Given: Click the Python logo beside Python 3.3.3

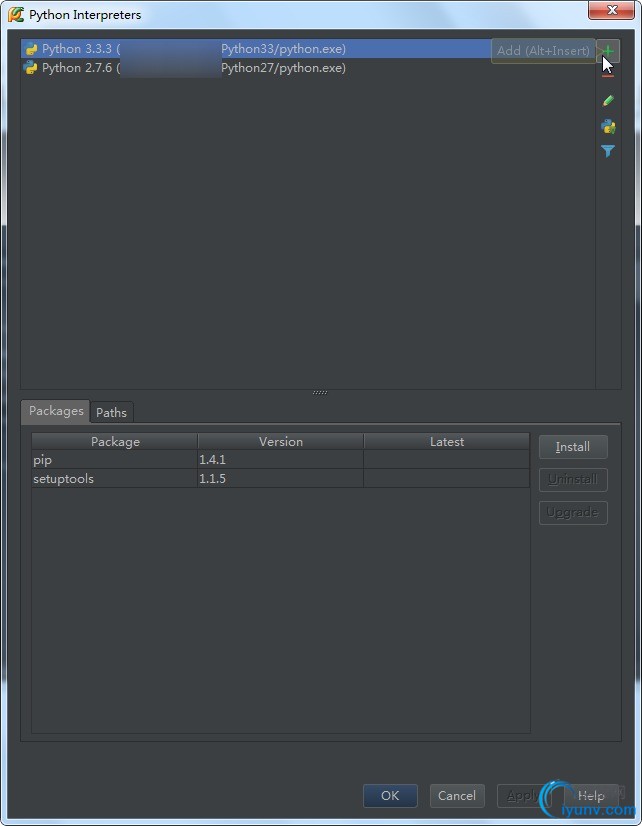Looking at the screenshot, I should click(x=31, y=49).
